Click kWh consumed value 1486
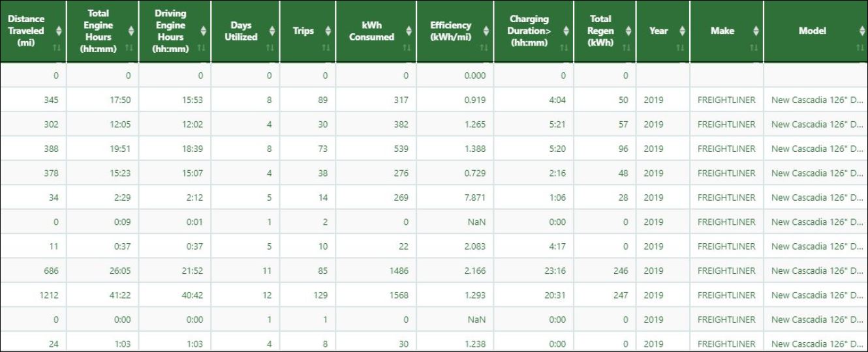The height and width of the screenshot is (352, 868). (x=398, y=271)
